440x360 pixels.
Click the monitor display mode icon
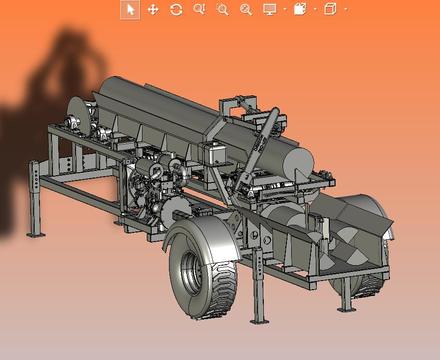[269, 9]
